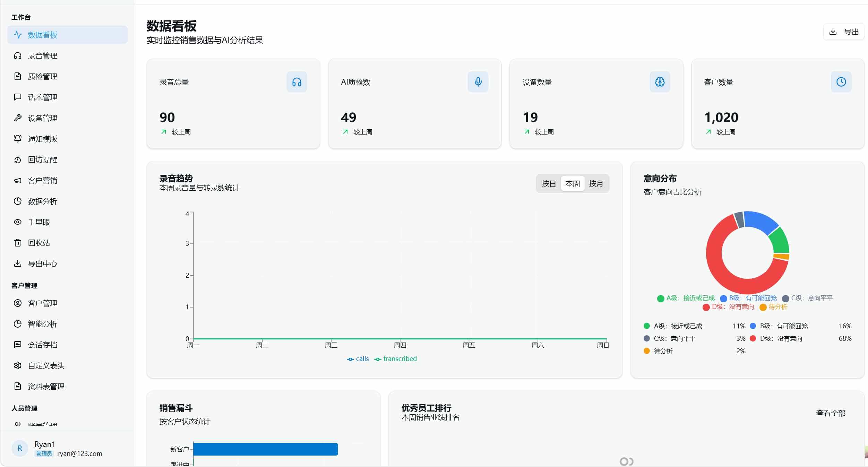This screenshot has width=868, height=467.
Task: Click the eye icon beside 千里眼
Action: pyautogui.click(x=18, y=222)
